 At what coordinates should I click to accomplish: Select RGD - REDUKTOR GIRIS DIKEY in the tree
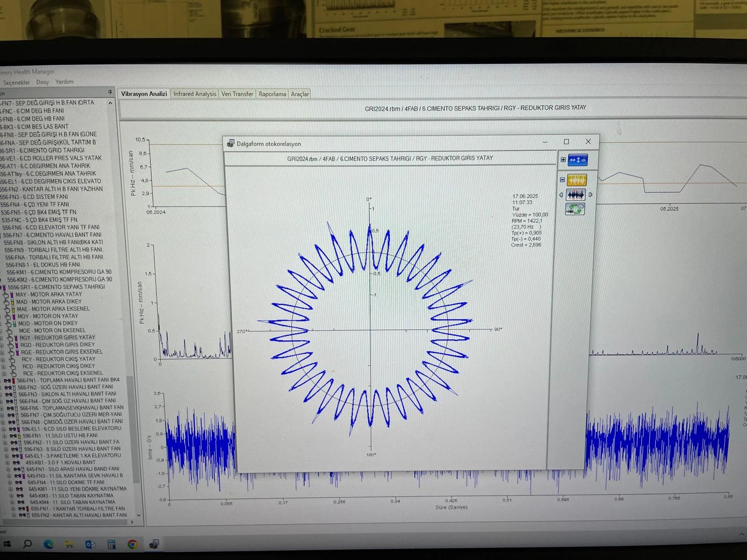pyautogui.click(x=57, y=344)
